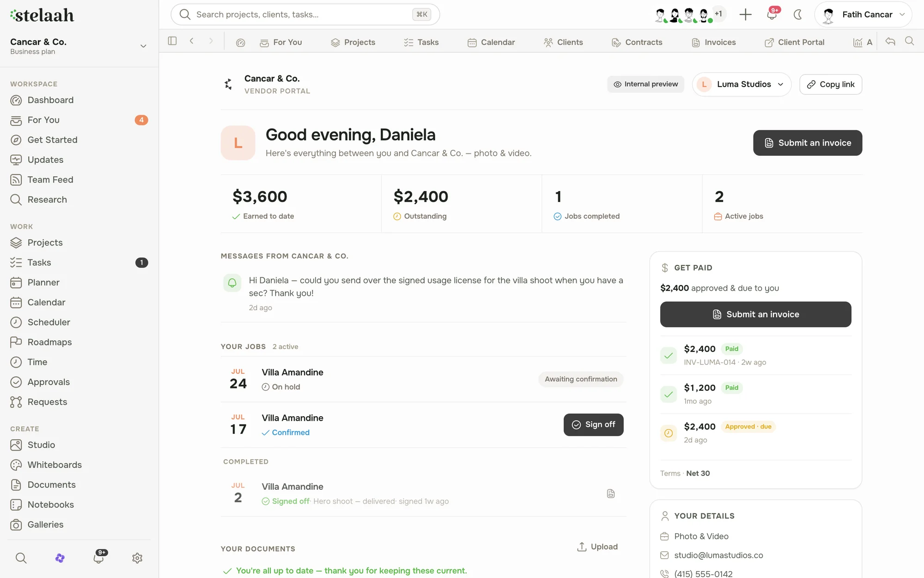The height and width of the screenshot is (578, 924).
Task: Toggle Internal preview mode
Action: 645,84
